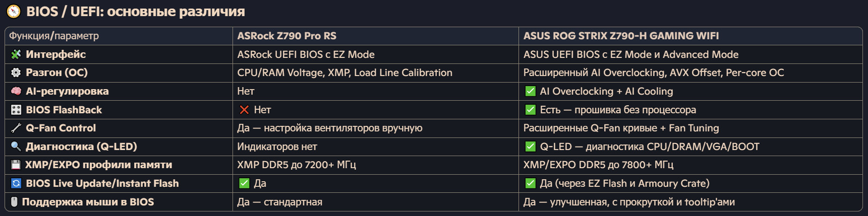Click the brain icon beside AI-регулировка
The width and height of the screenshot is (868, 216).
point(16,91)
